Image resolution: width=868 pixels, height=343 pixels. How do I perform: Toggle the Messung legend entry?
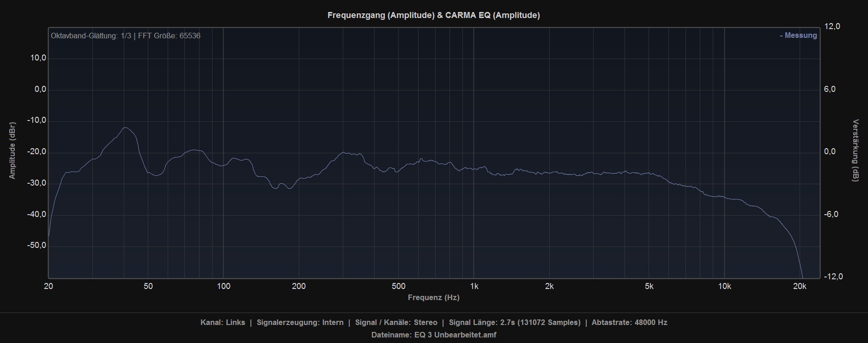pos(798,36)
